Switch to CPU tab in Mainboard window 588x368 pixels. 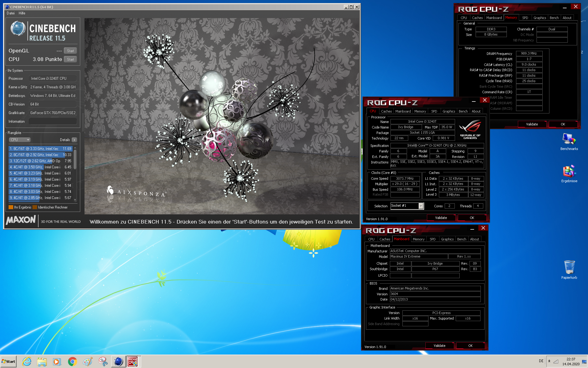(371, 239)
